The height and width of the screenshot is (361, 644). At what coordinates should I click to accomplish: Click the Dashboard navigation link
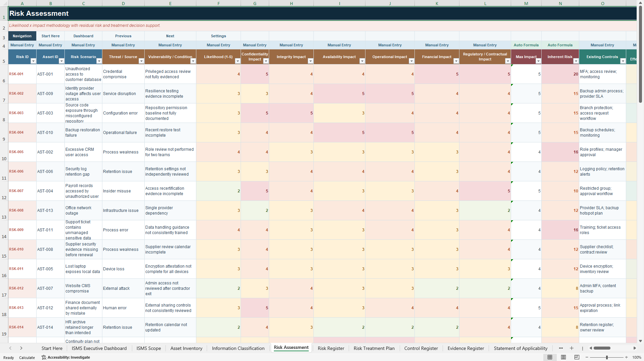84,36
